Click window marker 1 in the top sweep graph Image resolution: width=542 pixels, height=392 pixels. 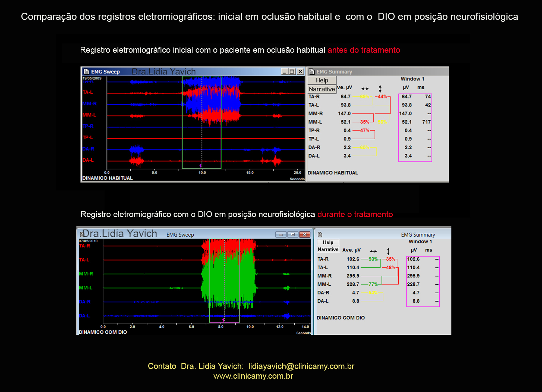tap(200, 166)
